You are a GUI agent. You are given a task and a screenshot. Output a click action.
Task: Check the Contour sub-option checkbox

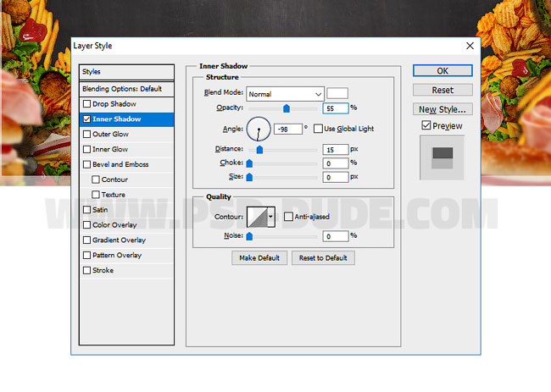click(96, 179)
